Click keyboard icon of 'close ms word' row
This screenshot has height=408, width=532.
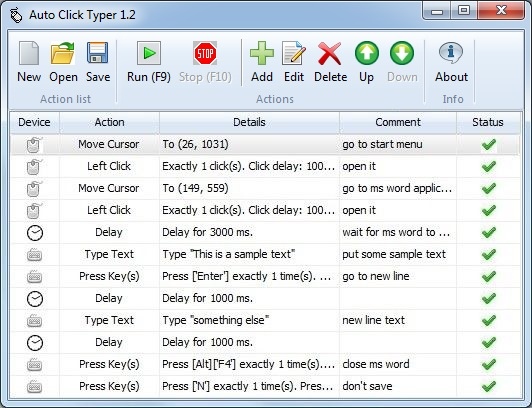pyautogui.click(x=34, y=365)
